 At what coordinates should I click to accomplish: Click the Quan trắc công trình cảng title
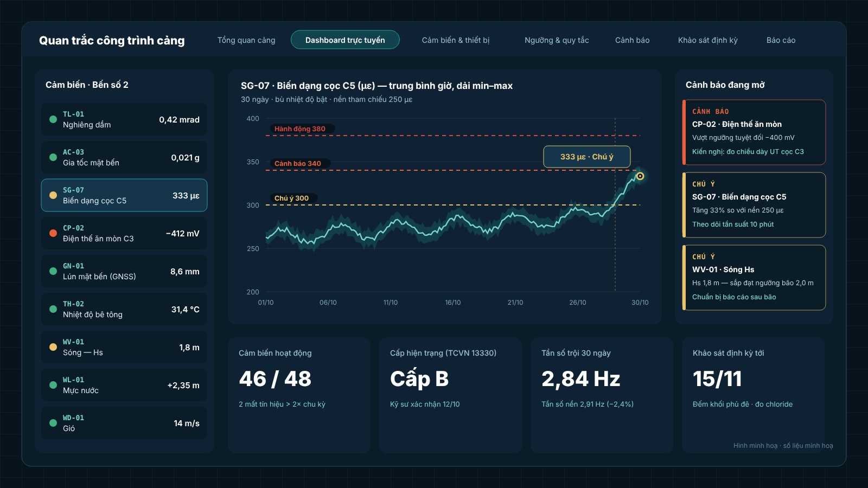tap(112, 41)
